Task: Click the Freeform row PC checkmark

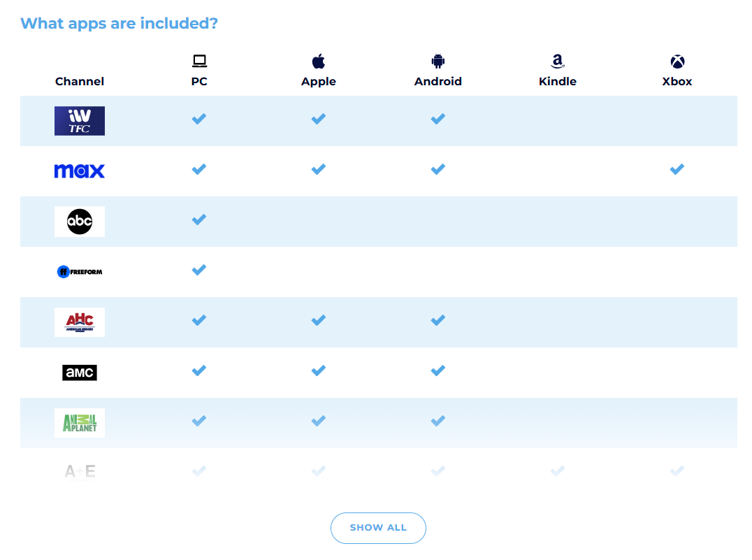Action: [x=199, y=270]
